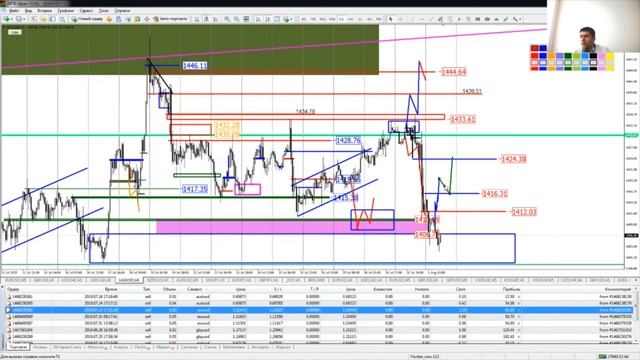Select the text drawing tool
This screenshot has width=640, height=360.
[459, 19]
